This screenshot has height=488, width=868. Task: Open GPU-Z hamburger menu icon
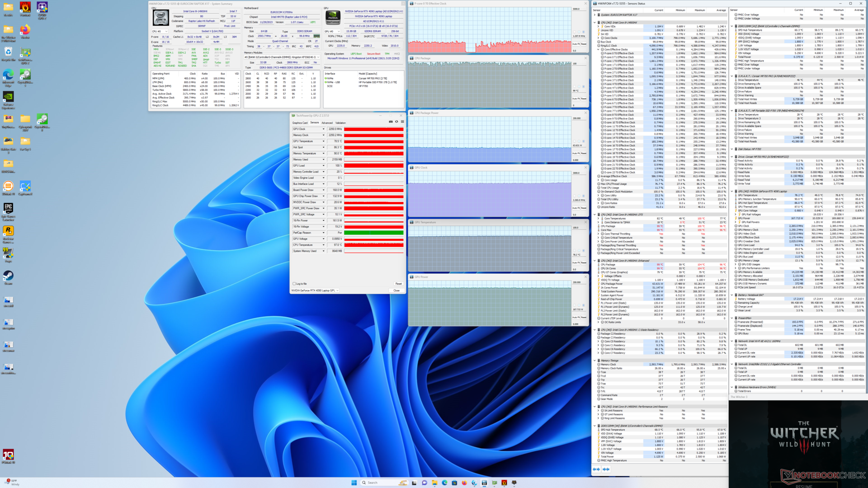pos(402,122)
